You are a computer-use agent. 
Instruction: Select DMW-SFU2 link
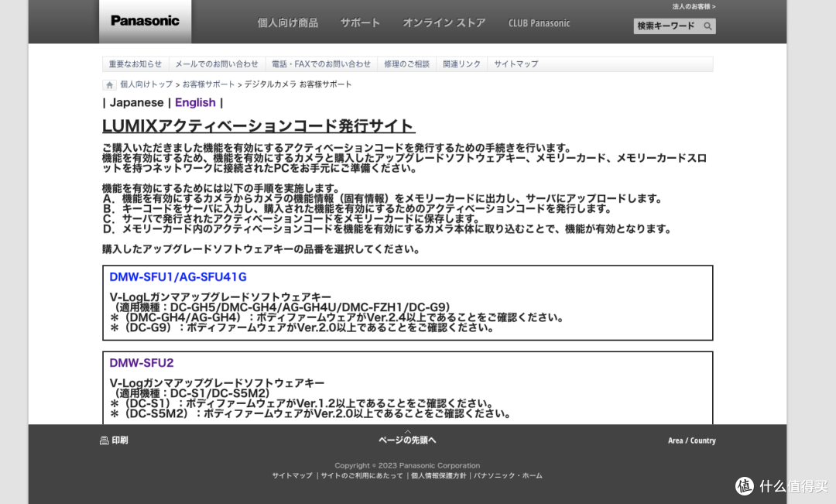[x=142, y=362]
